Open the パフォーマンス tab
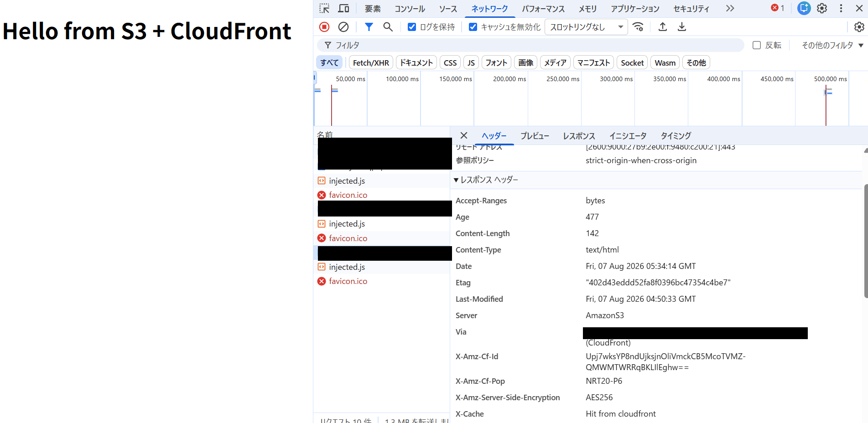 (543, 9)
